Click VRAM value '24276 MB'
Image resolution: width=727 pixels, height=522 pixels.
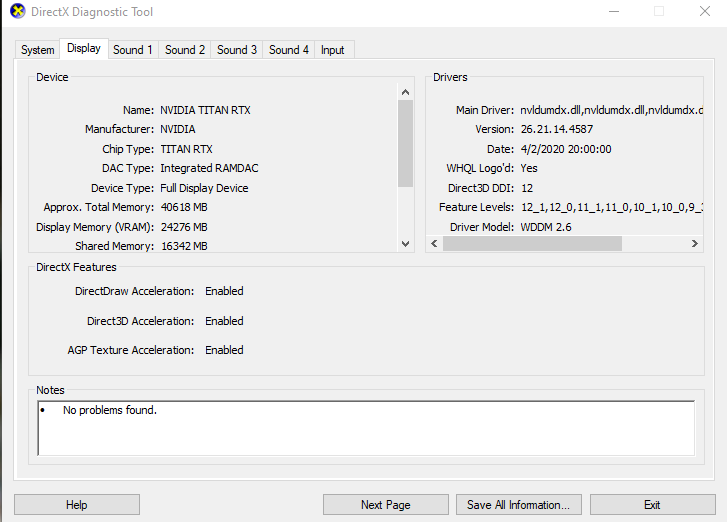(184, 227)
